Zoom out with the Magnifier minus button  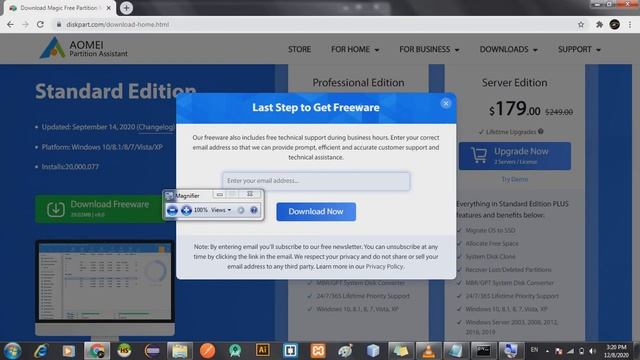point(172,210)
